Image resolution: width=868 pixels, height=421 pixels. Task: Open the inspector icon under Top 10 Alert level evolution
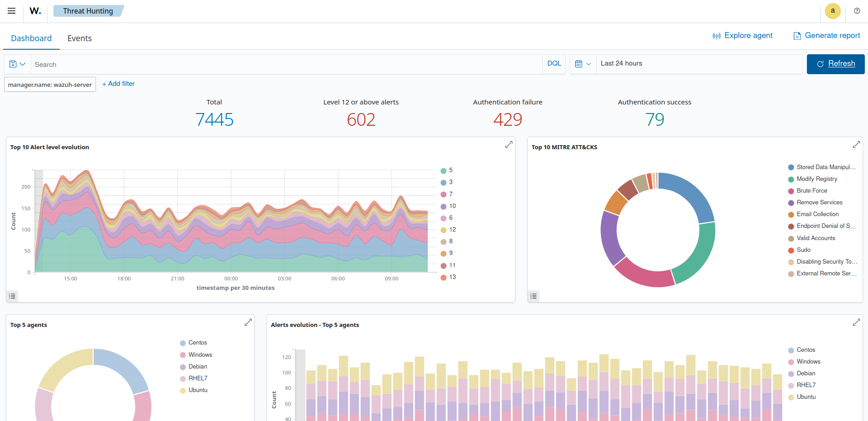12,296
